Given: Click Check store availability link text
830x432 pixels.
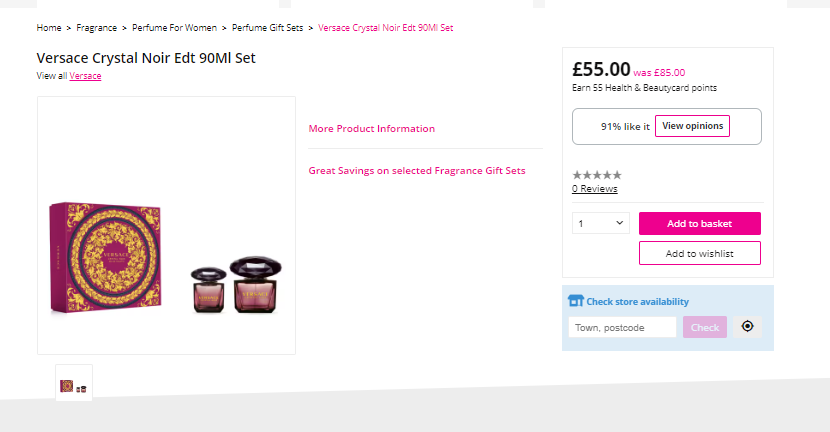Looking at the screenshot, I should pos(637,301).
